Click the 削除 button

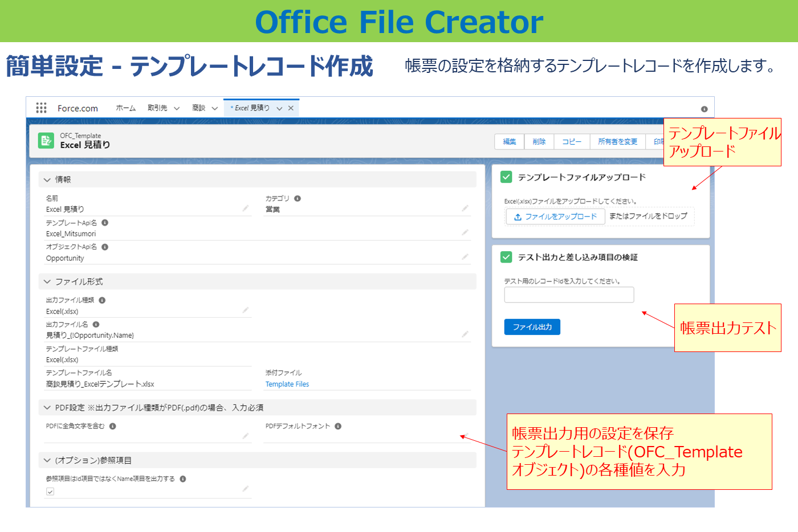click(539, 142)
